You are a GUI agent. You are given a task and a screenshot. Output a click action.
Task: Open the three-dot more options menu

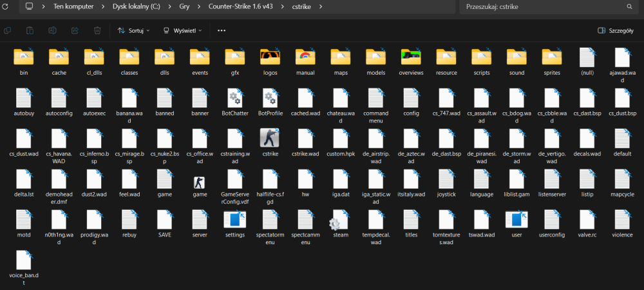coord(222,30)
